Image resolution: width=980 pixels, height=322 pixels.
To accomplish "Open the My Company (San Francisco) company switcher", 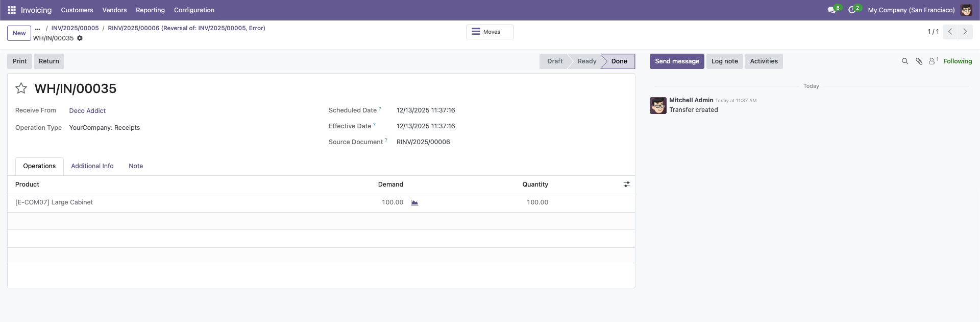I will 911,10.
